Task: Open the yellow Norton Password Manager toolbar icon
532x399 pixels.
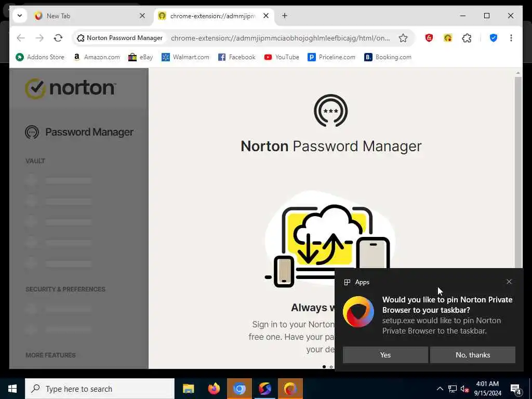Action: [x=448, y=38]
